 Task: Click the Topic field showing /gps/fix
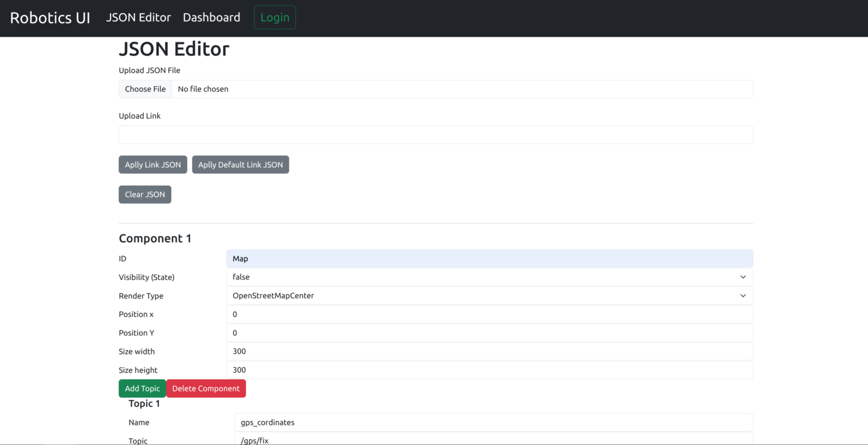click(x=493, y=439)
